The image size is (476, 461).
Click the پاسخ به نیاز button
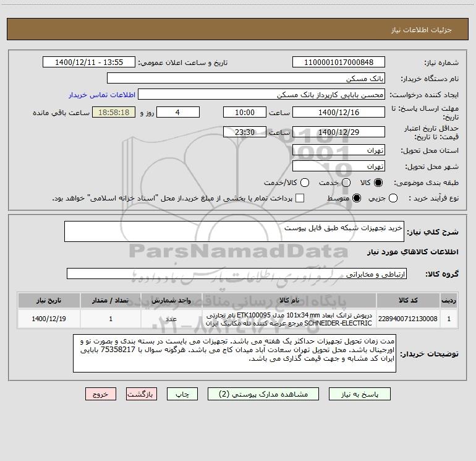(x=360, y=394)
